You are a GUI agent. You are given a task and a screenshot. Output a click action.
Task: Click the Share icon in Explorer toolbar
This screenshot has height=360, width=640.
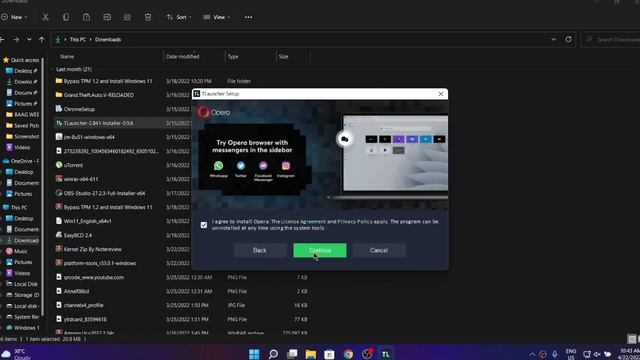[x=127, y=17]
